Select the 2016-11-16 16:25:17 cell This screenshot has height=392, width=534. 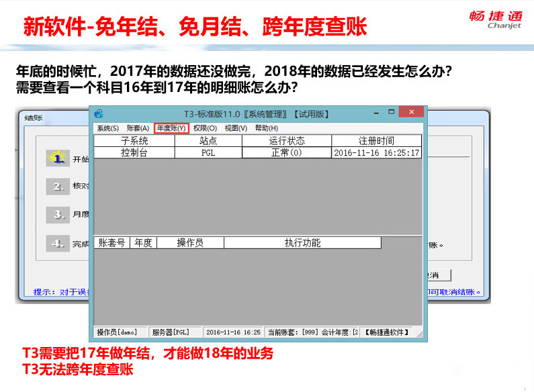[376, 152]
